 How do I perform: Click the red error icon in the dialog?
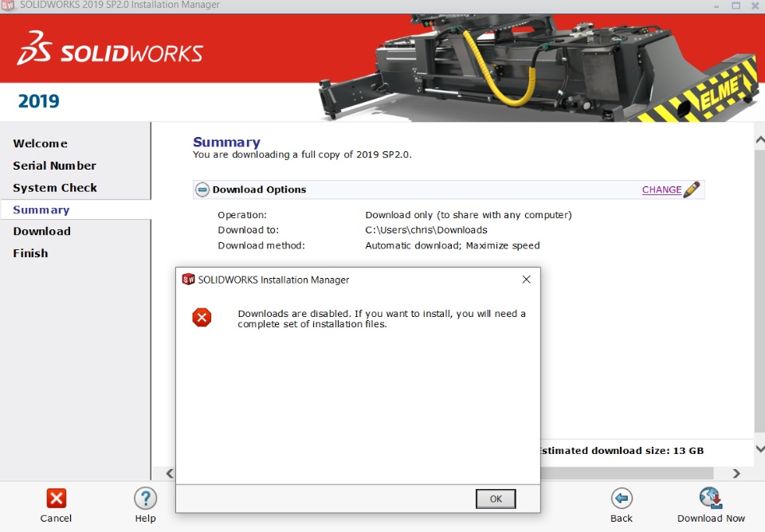pos(202,318)
